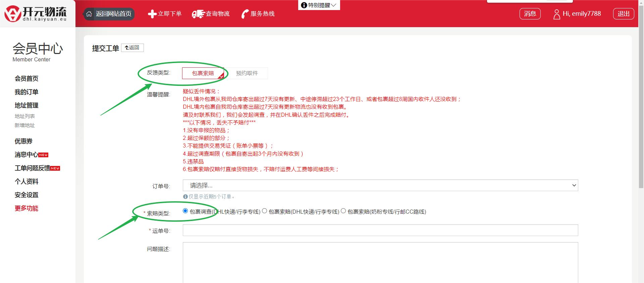Click the home icon beside 返回网站首页
The width and height of the screenshot is (644, 283).
[89, 14]
